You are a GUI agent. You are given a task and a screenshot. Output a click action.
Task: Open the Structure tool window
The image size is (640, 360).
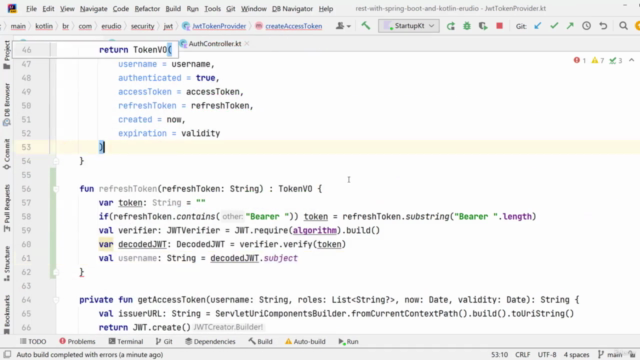pos(7,263)
